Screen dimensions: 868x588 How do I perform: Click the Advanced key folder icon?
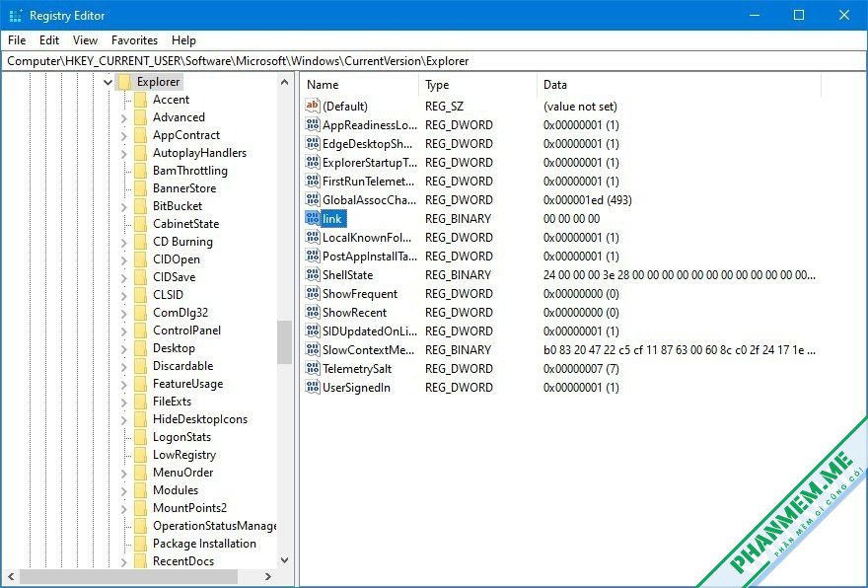click(x=141, y=117)
